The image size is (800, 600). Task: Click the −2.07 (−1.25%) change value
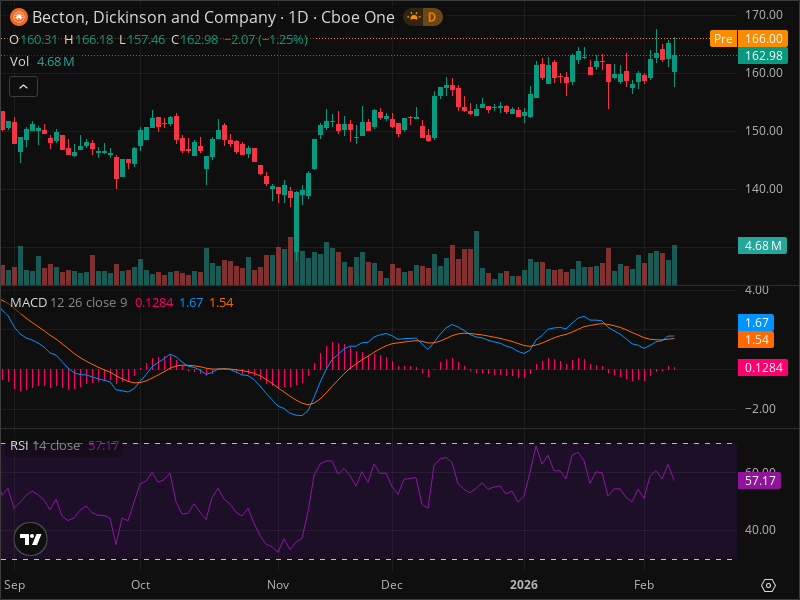pyautogui.click(x=266, y=39)
